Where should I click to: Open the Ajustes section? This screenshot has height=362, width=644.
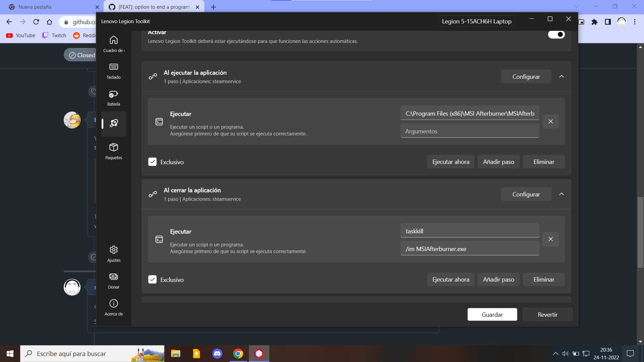[113, 253]
